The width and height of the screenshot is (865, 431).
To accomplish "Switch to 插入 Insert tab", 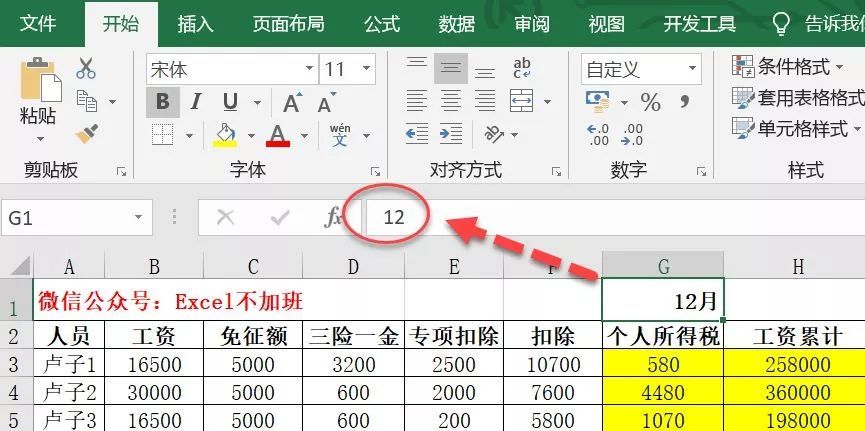I will [x=195, y=24].
